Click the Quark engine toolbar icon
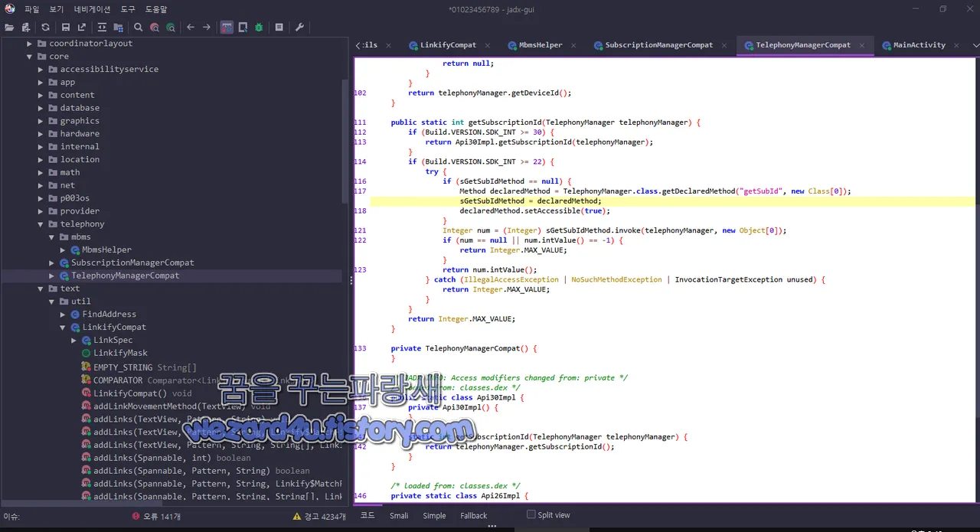The width and height of the screenshot is (980, 532). tap(243, 27)
